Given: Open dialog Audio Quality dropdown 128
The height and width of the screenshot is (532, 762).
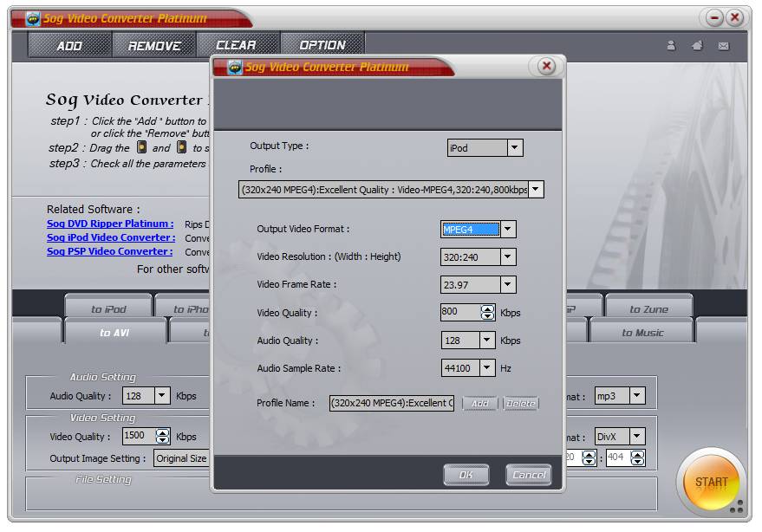Looking at the screenshot, I should [487, 341].
